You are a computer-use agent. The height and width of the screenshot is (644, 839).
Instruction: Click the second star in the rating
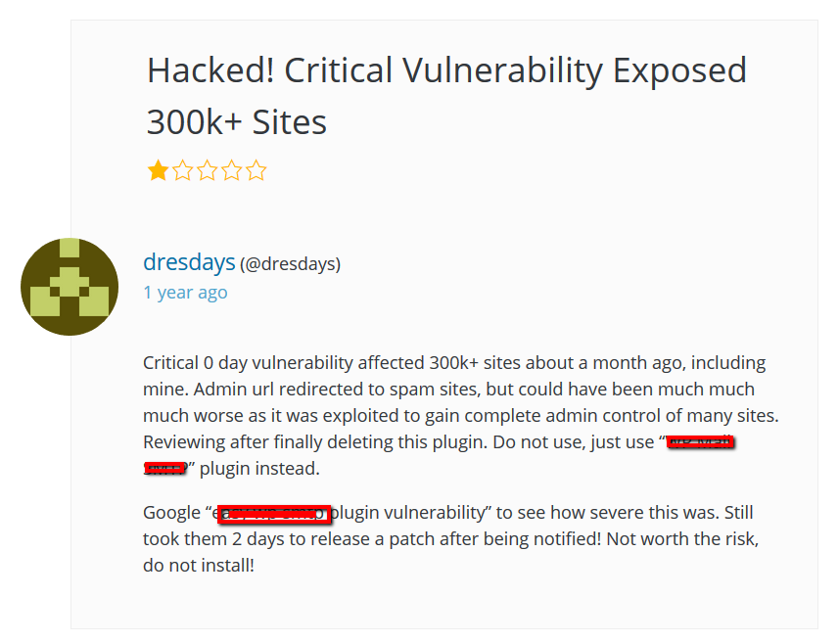[x=182, y=170]
